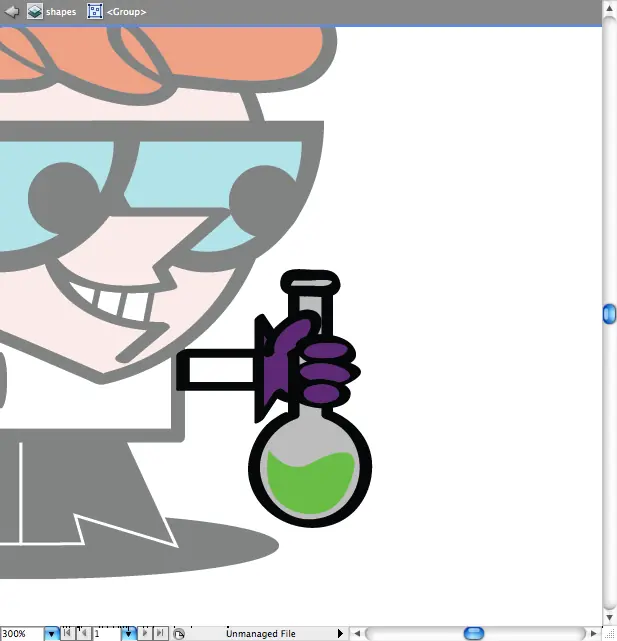Screen dimensions: 617x641
Task: Click the horizontal scrollbar thumb
Action: [x=474, y=634]
